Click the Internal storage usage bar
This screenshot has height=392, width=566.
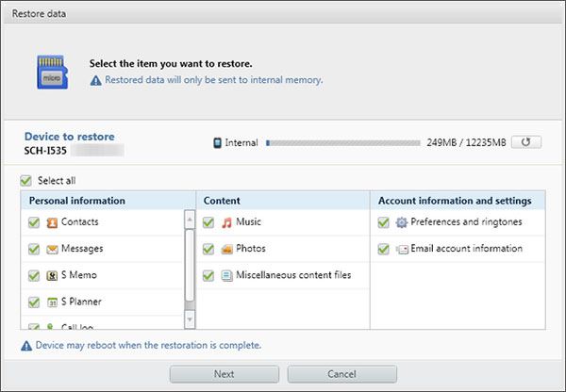click(x=343, y=143)
